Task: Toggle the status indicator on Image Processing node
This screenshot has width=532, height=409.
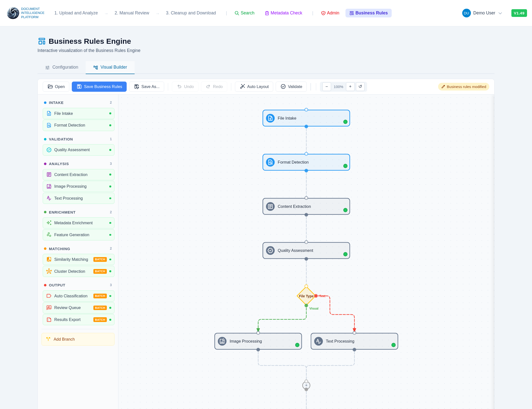Action: click(297, 345)
